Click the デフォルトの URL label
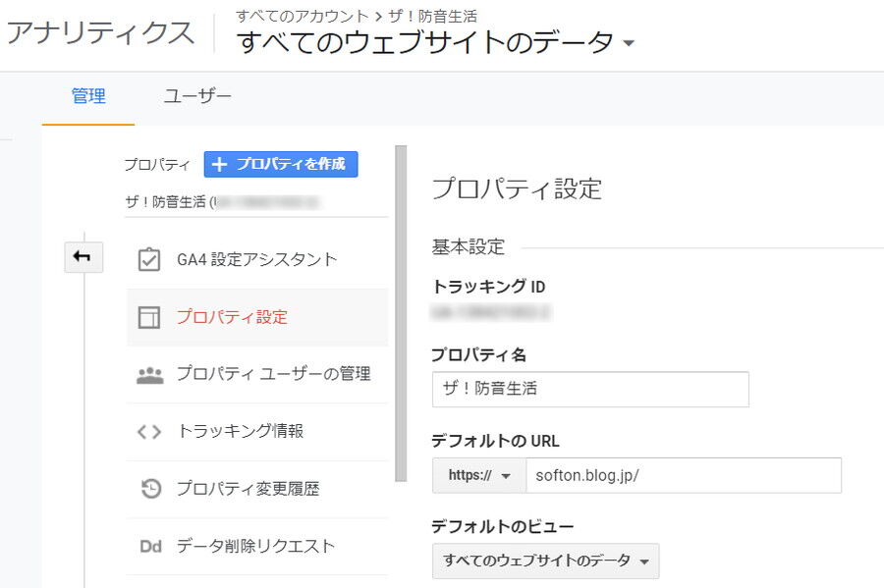 (x=496, y=441)
